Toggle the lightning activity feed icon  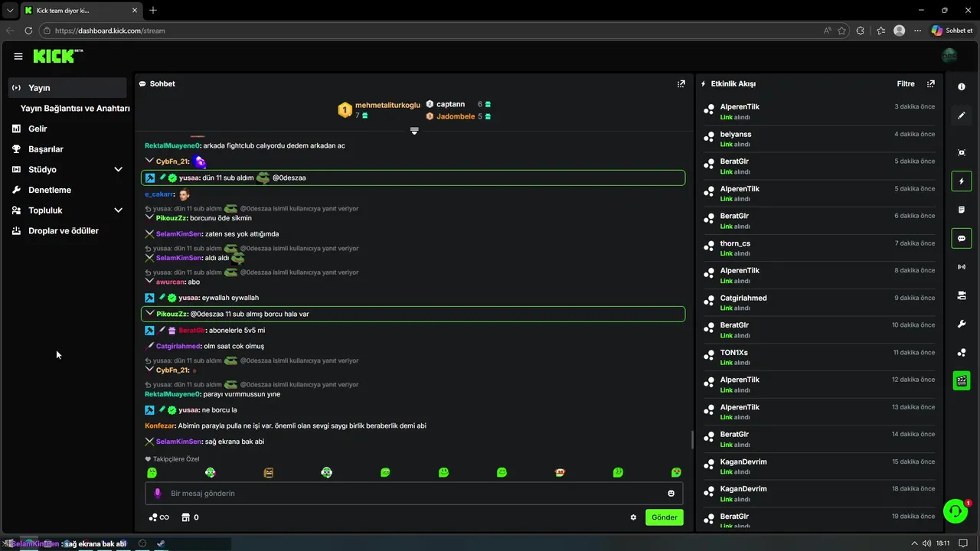click(962, 181)
